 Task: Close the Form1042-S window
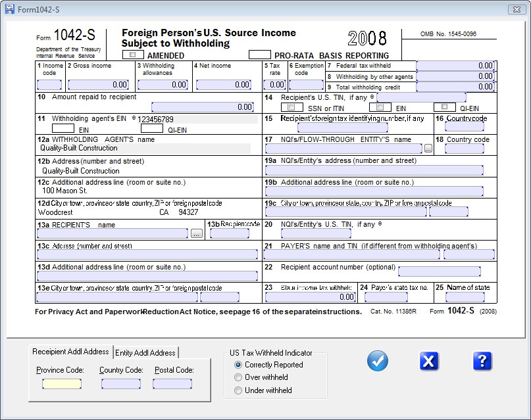click(517, 9)
